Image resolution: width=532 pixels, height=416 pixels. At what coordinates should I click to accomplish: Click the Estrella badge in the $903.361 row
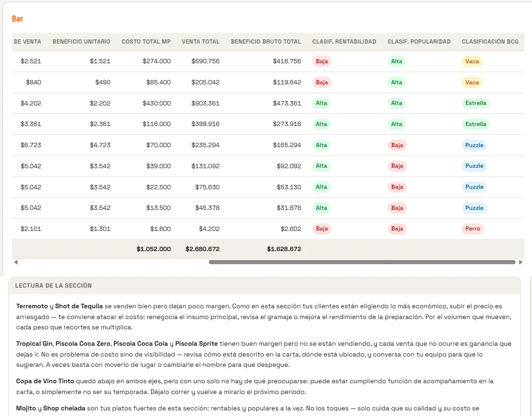[476, 103]
